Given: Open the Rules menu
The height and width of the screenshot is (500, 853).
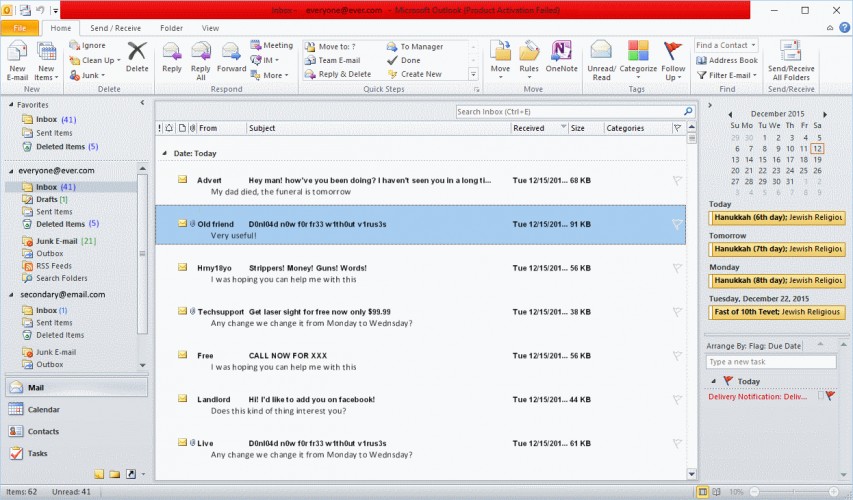Looking at the screenshot, I should pos(528,60).
